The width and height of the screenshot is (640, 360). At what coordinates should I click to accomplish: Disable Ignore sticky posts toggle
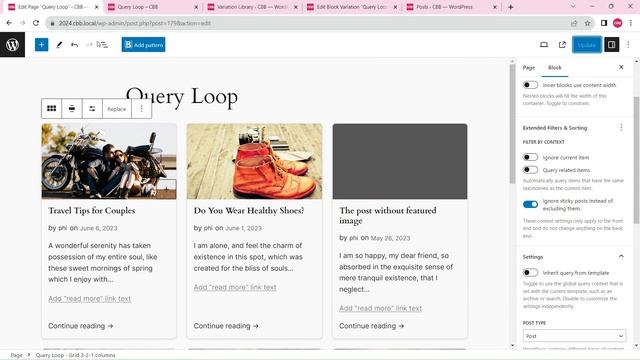(x=530, y=204)
